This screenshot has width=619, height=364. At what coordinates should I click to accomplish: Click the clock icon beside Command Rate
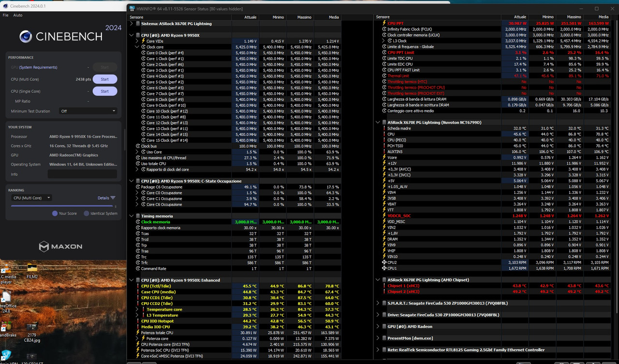coord(138,268)
